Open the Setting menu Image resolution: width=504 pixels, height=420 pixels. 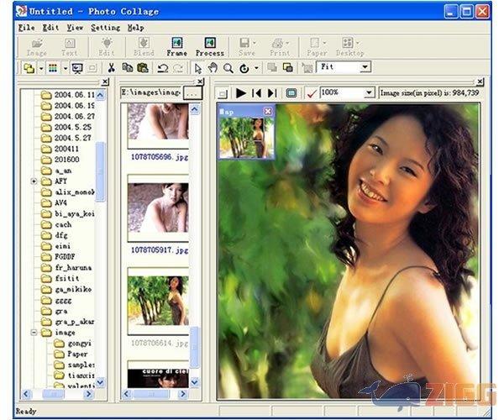106,28
